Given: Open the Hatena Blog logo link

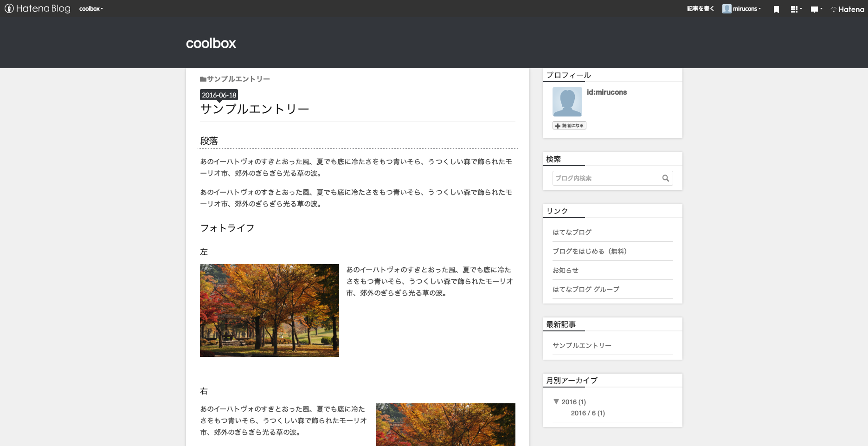Looking at the screenshot, I should coord(38,8).
